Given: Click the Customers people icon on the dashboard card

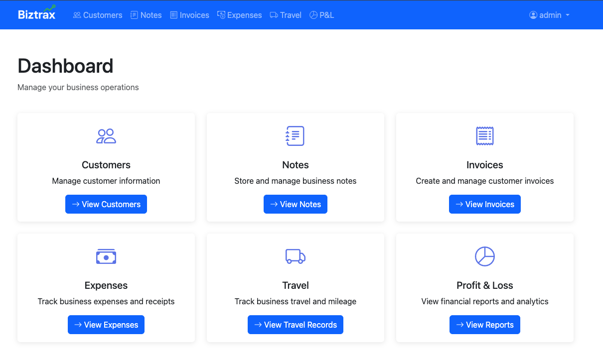Looking at the screenshot, I should pyautogui.click(x=106, y=136).
